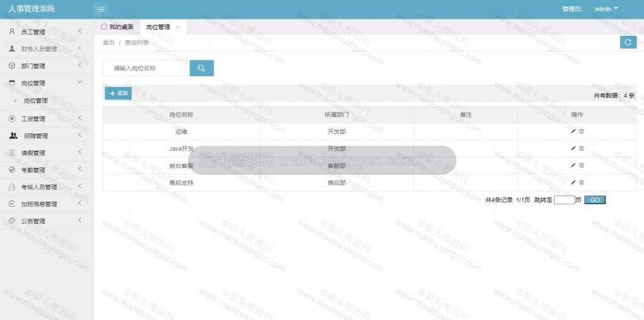Toggle the sidebar with the hamburger menu icon
The width and height of the screenshot is (644, 320).
pyautogui.click(x=101, y=9)
